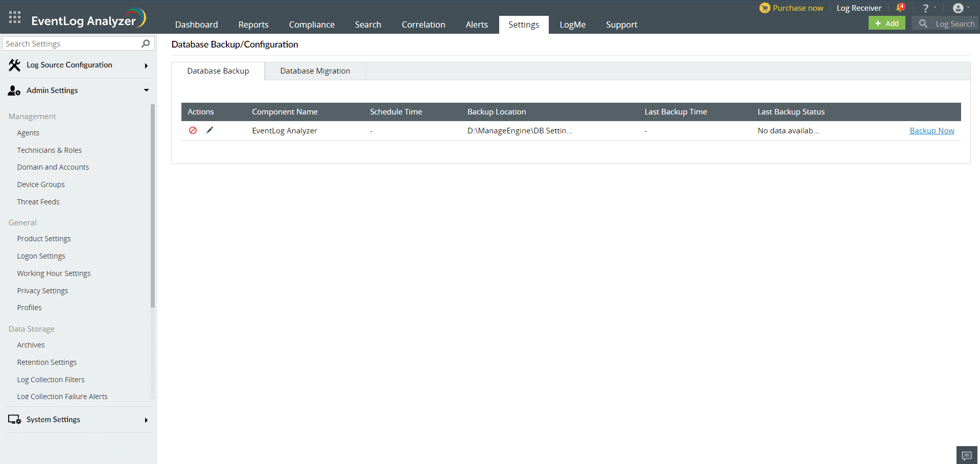
Task: Click the help question mark icon
Action: tap(925, 8)
